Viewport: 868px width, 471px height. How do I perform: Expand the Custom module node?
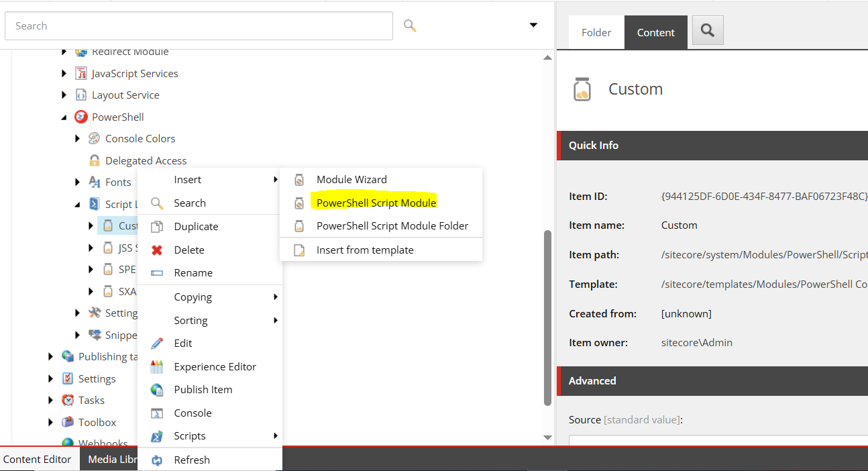tap(91, 226)
